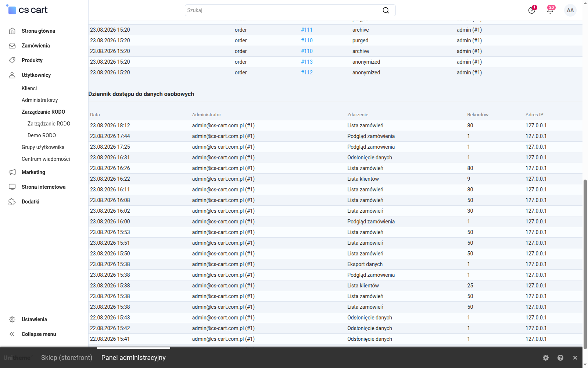This screenshot has height=368, width=588.
Task: Open order link #113
Action: coord(307,62)
